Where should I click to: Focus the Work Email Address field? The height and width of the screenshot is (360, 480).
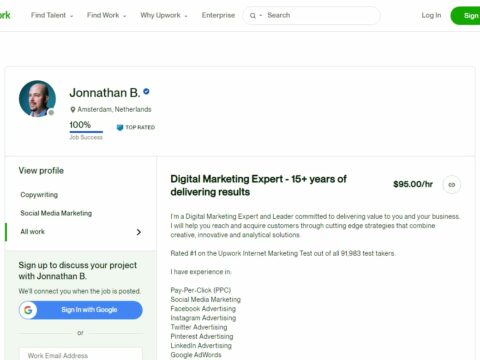[81, 354]
